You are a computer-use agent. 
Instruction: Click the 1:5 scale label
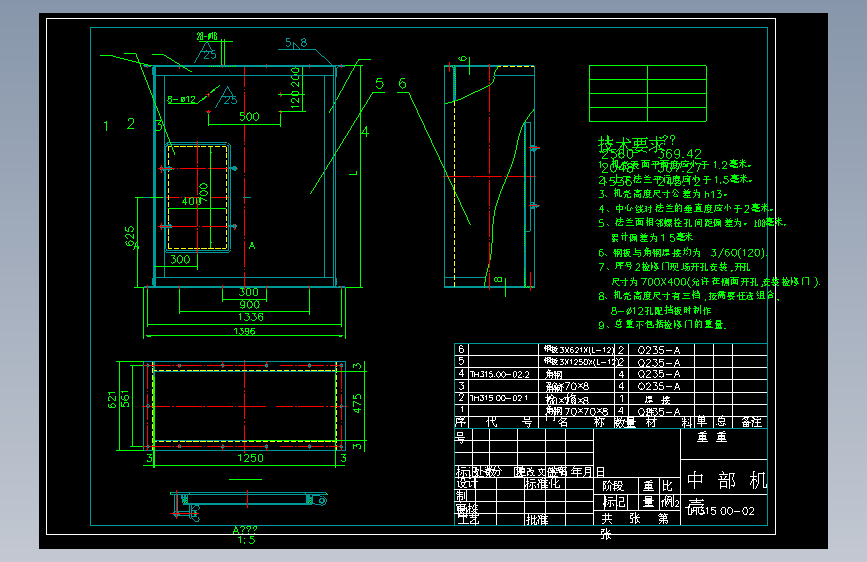pyautogui.click(x=247, y=540)
